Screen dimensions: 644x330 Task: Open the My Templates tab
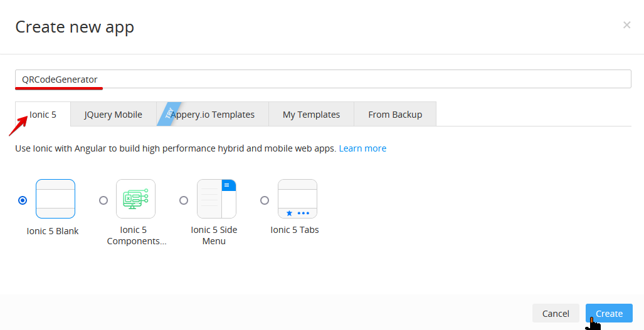[x=311, y=115]
